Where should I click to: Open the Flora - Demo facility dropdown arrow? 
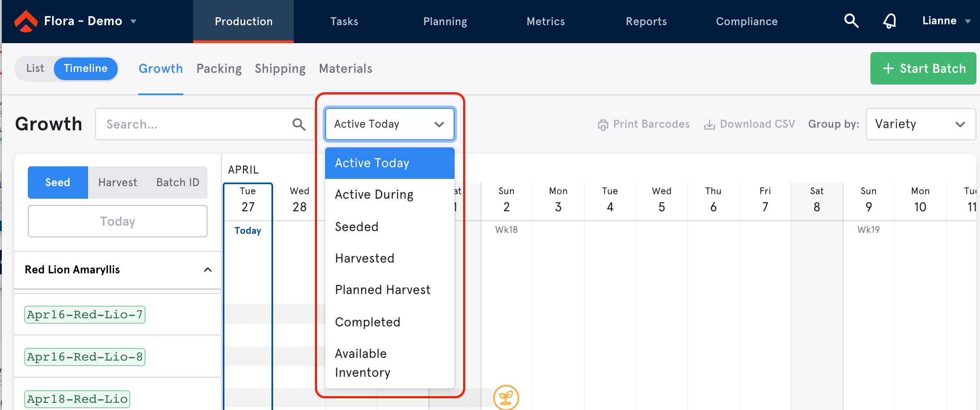(x=133, y=21)
